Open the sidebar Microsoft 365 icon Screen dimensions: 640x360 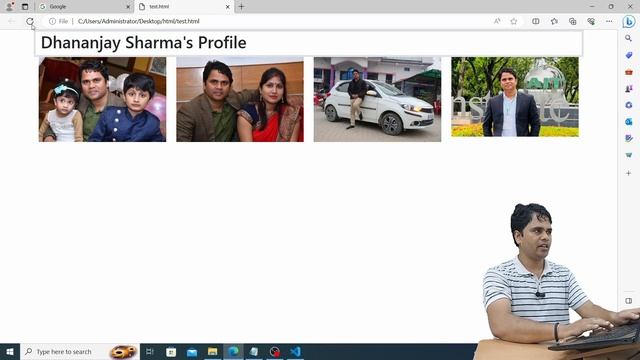(x=629, y=105)
